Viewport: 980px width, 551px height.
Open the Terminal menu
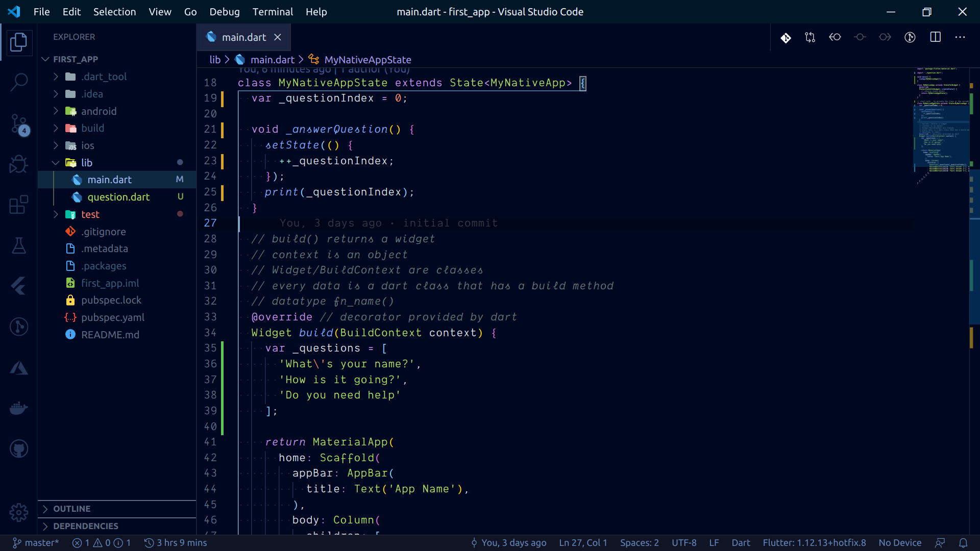click(x=273, y=12)
